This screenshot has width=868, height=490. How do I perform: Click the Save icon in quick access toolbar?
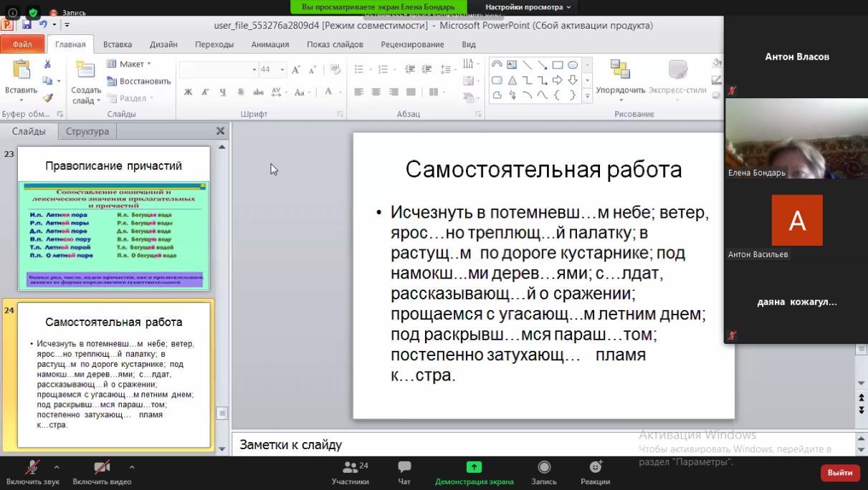(27, 24)
